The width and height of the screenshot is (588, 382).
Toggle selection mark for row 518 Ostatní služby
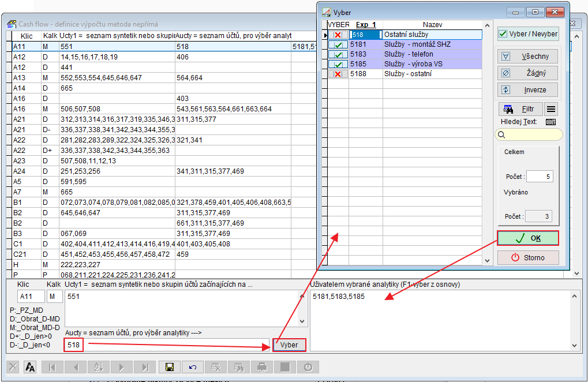(338, 35)
